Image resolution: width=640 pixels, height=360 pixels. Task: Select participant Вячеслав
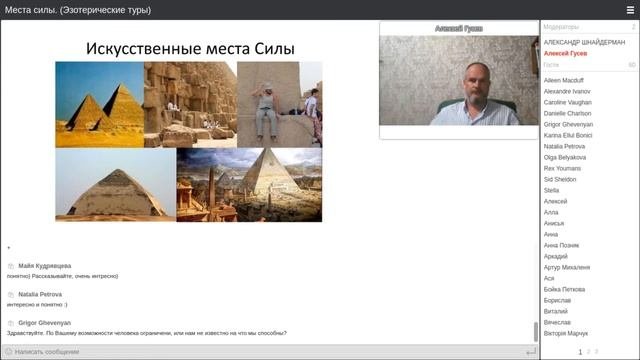(557, 323)
